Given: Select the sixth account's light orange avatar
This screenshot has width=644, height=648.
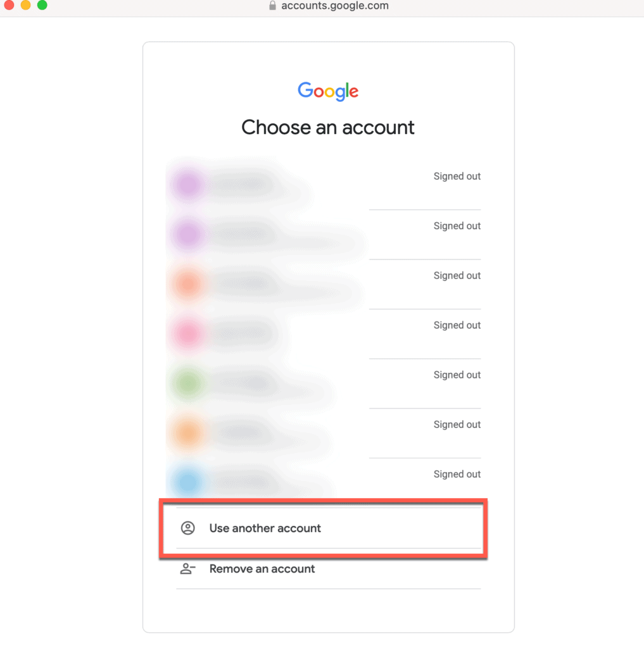Looking at the screenshot, I should [x=187, y=433].
